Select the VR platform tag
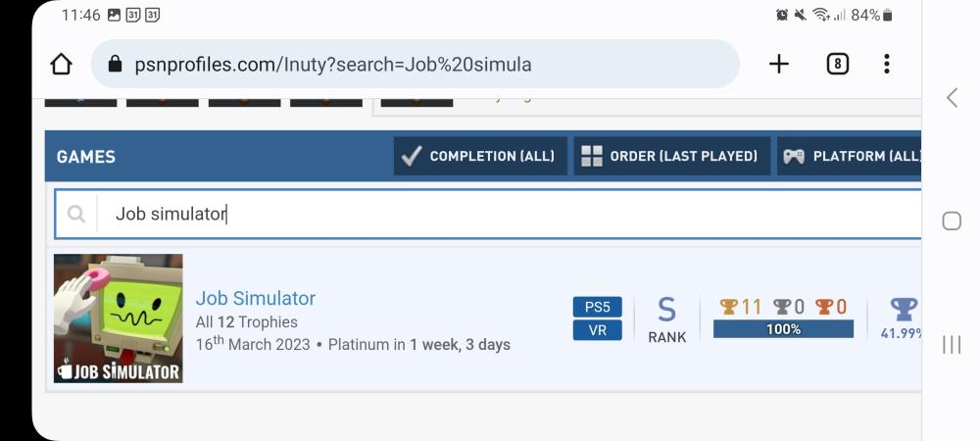Image resolution: width=980 pixels, height=441 pixels. 597,330
